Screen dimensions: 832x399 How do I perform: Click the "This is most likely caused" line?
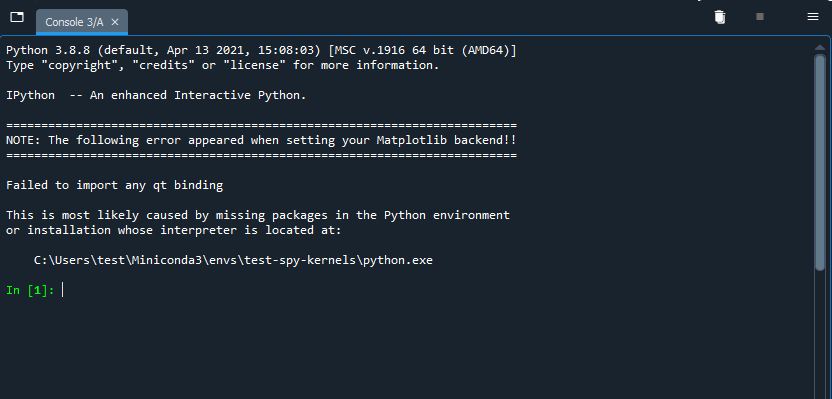258,215
